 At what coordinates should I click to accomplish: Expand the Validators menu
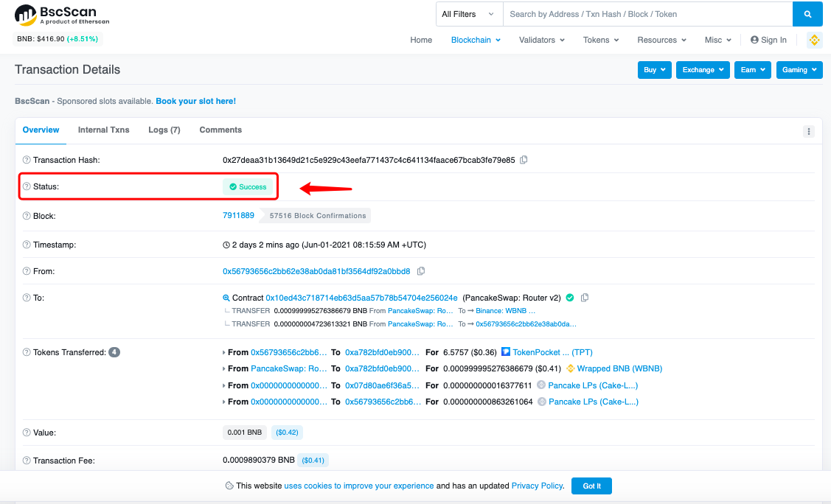coord(542,40)
